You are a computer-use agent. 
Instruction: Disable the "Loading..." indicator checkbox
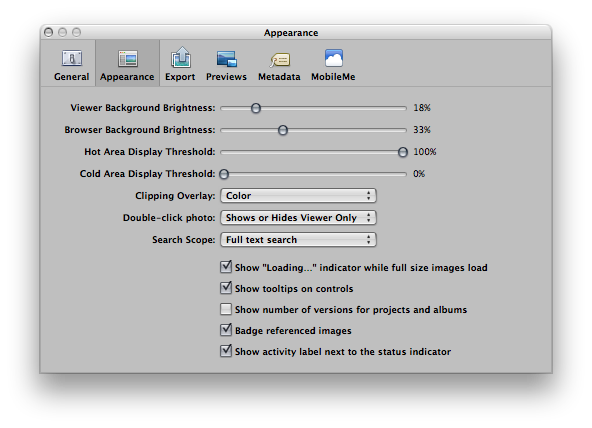tap(226, 267)
